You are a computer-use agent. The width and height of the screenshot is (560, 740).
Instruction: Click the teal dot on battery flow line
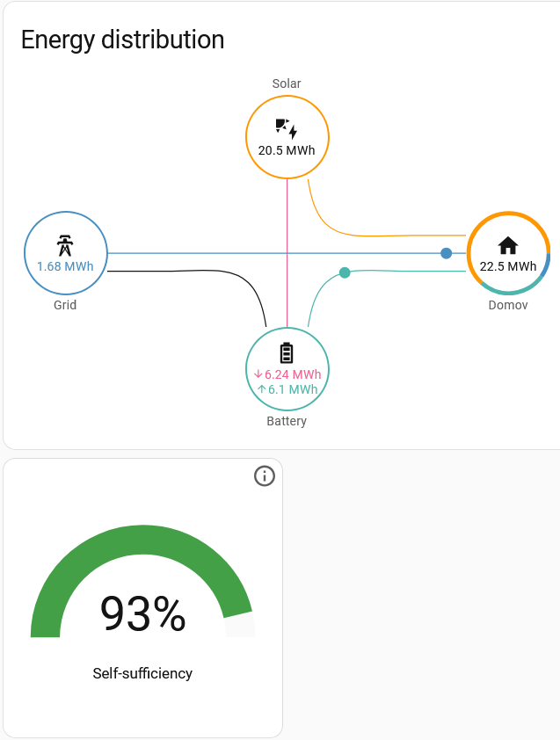[345, 272]
